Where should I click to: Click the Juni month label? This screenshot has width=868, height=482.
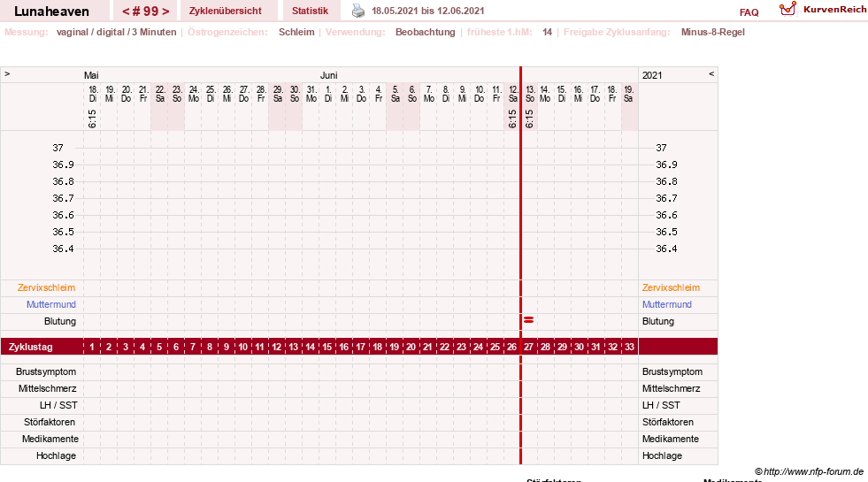329,75
